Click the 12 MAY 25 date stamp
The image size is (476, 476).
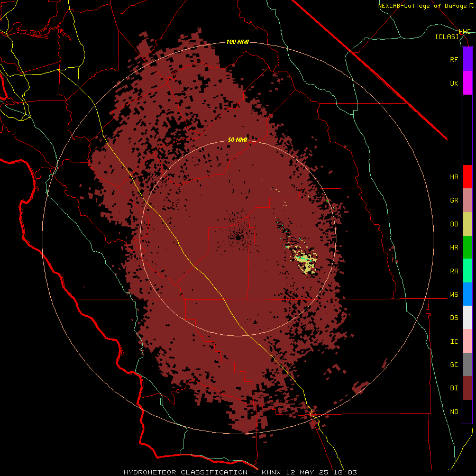click(x=307, y=472)
